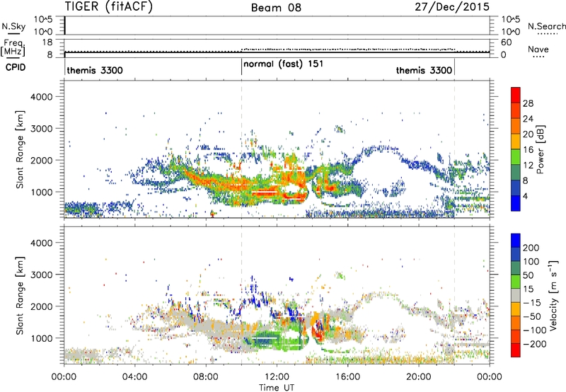The image size is (566, 392).
Task: Click the 'Nave' legend label
Action: click(538, 50)
